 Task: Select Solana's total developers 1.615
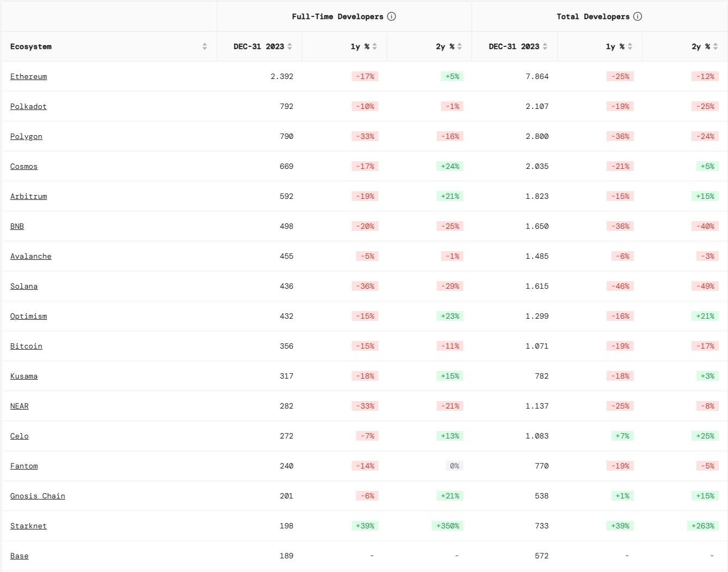coord(537,286)
